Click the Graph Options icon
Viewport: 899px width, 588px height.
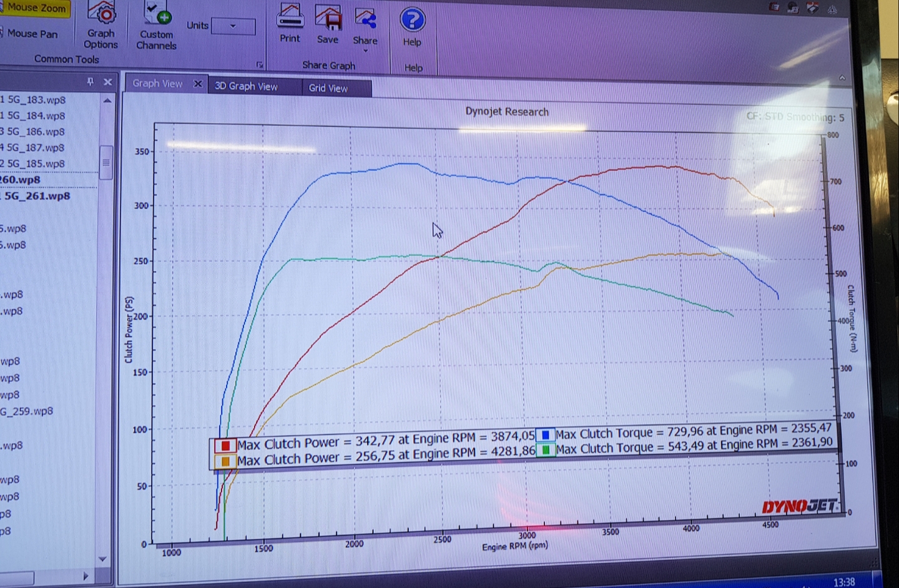click(x=101, y=14)
